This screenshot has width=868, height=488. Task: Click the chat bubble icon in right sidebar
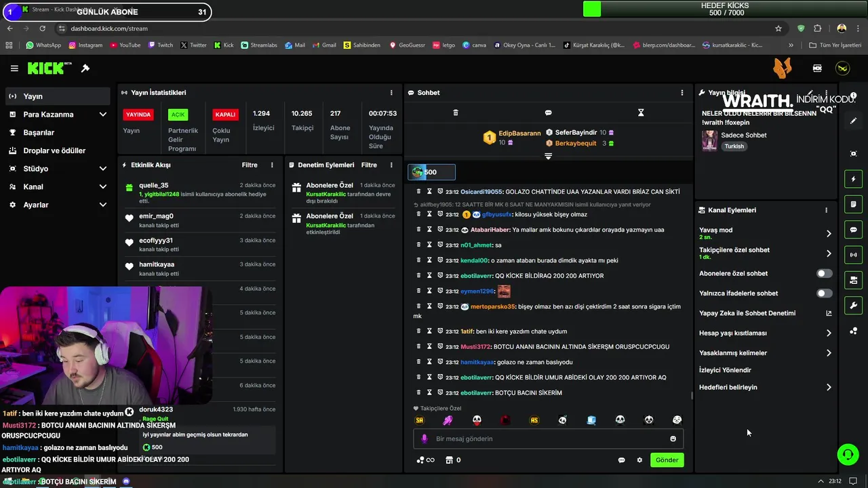click(x=853, y=230)
